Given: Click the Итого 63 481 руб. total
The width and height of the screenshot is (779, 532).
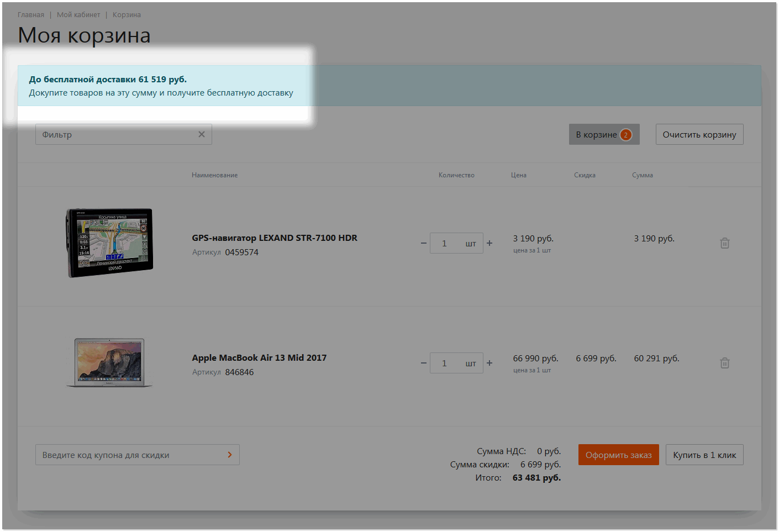Looking at the screenshot, I should click(x=518, y=478).
